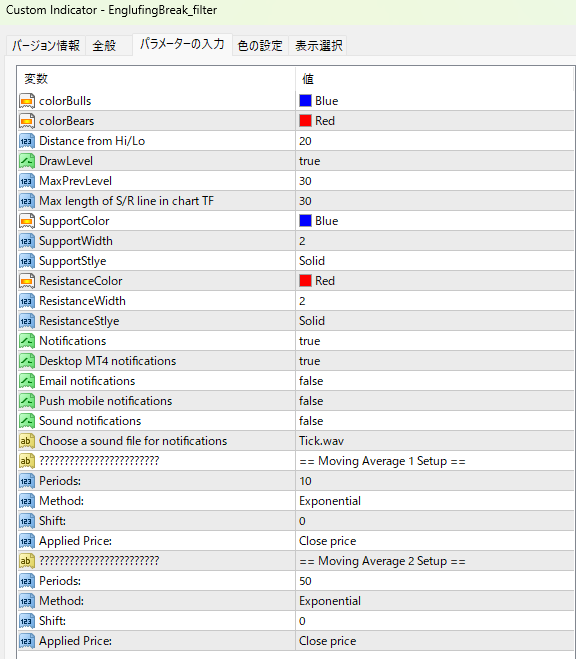Select the Tick.wav sound file value field
The width and height of the screenshot is (576, 659).
[434, 441]
